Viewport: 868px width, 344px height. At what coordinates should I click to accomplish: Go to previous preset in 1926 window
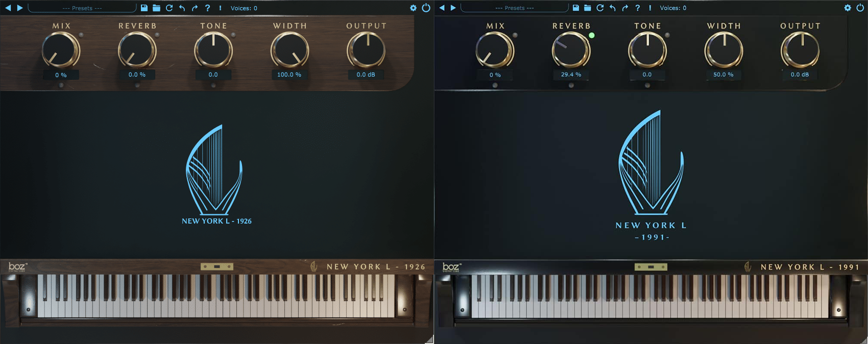[8, 8]
